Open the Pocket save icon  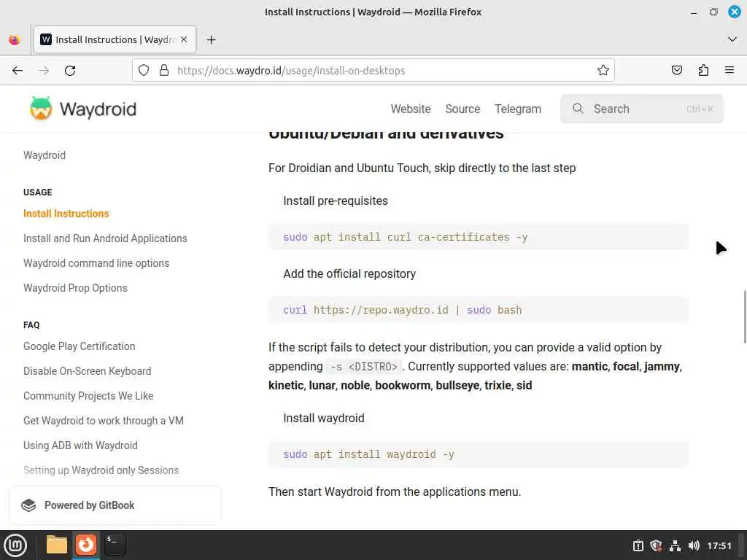pos(676,71)
